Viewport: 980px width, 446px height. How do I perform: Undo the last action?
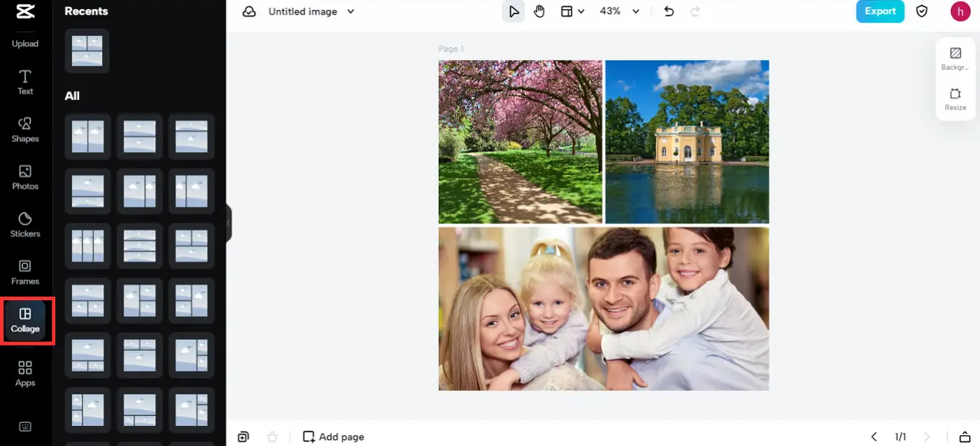(668, 12)
